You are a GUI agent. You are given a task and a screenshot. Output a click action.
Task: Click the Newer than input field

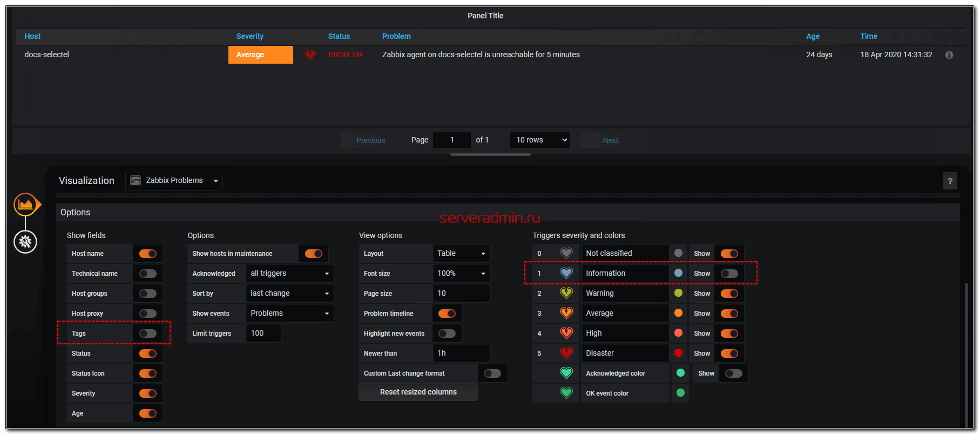462,354
